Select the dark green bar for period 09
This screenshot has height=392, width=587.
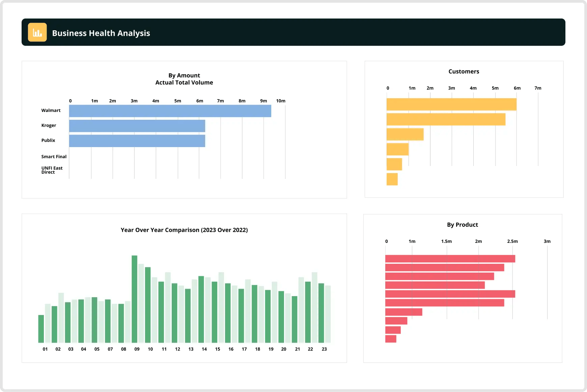(x=134, y=299)
